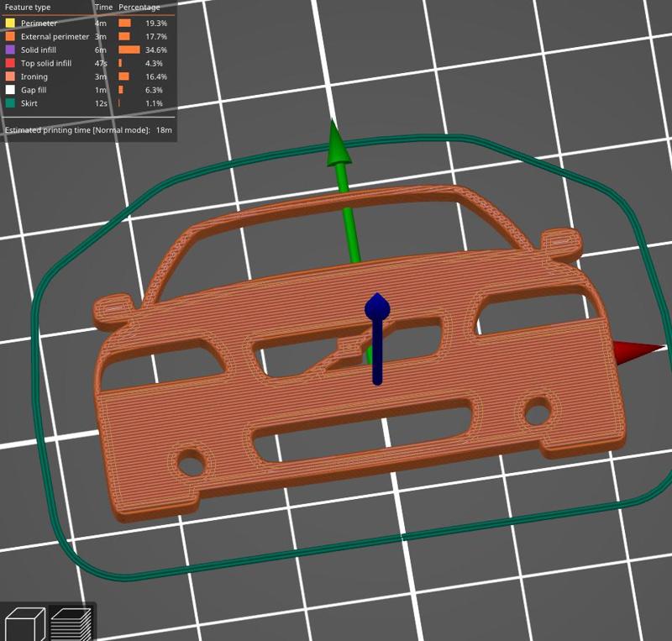Switch to the sliced layers preview icon
Screen dimensions: 672x641
[71, 624]
